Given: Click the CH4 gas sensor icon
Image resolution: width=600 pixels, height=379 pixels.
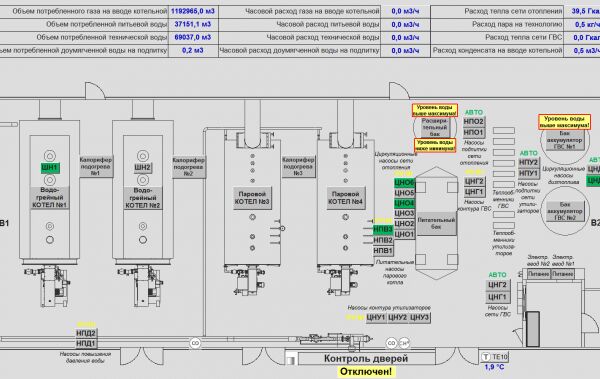Looking at the screenshot, I should [404, 343].
